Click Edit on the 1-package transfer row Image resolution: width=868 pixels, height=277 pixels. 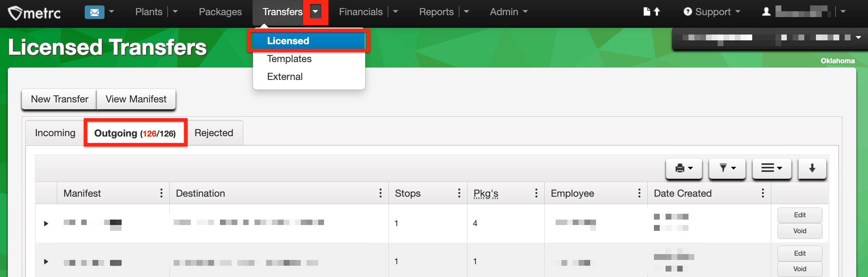point(800,253)
